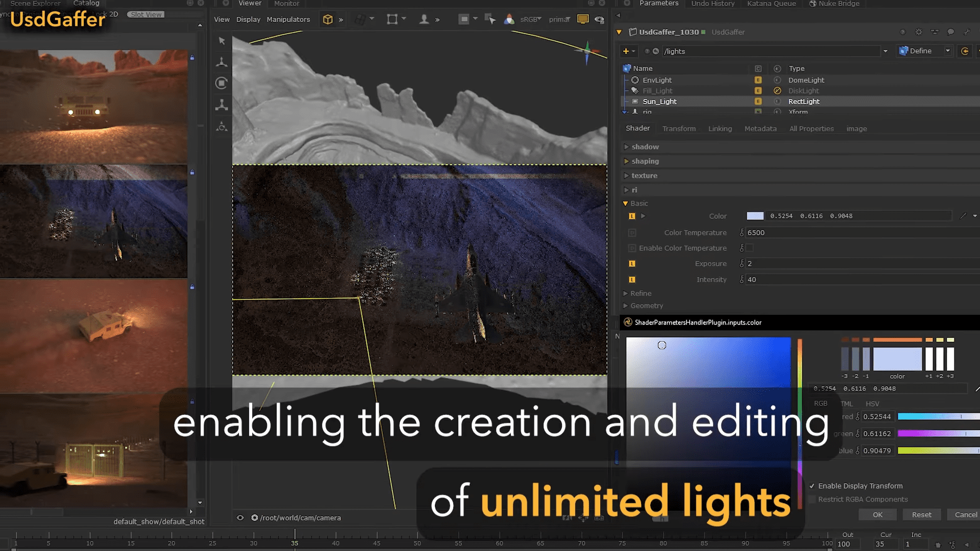Activate the rotate manipulator tool

coord(222,83)
